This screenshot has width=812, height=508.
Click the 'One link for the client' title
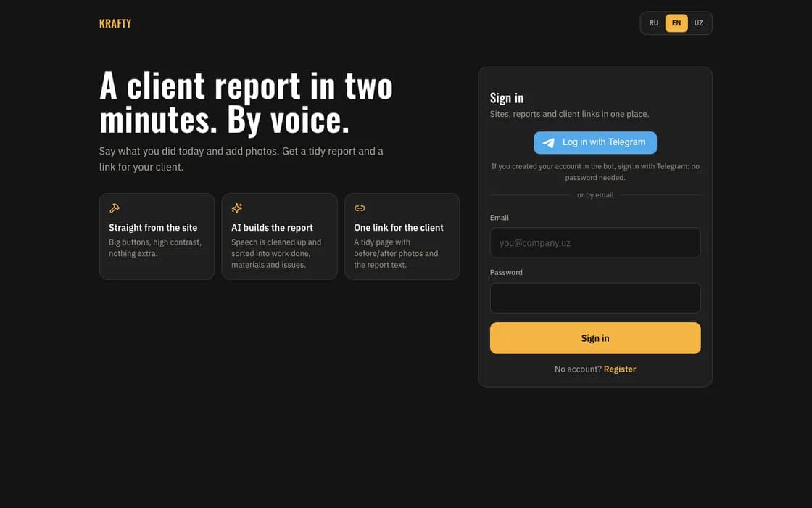pos(398,228)
